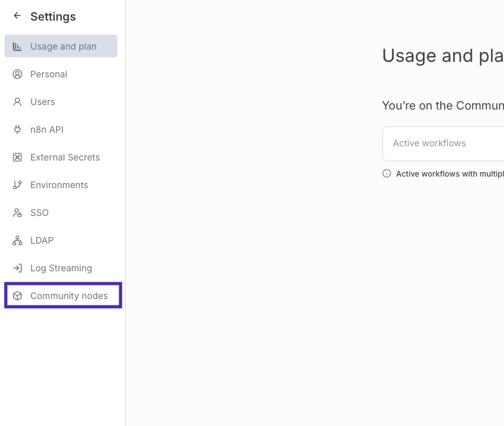Click the "You're on the Commun" line
This screenshot has height=426, width=504.
(443, 106)
